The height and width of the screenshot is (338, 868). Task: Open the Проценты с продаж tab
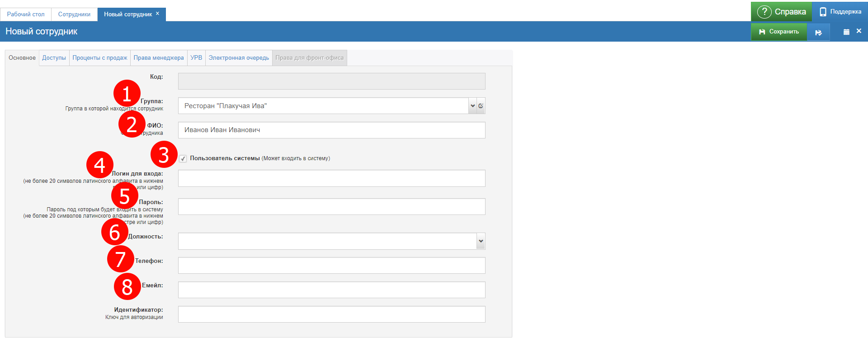pyautogui.click(x=100, y=58)
